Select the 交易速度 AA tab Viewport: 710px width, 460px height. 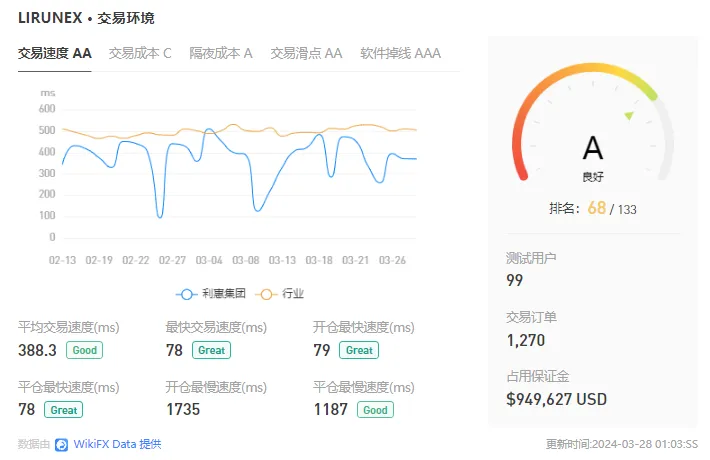[55, 53]
